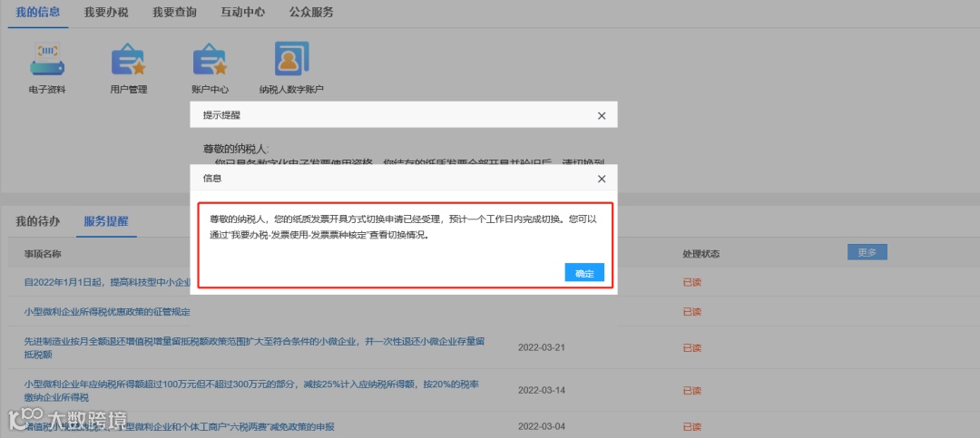Open the 纳税人数字账户 icon
Screen dimensions: 980x438
[x=291, y=68]
